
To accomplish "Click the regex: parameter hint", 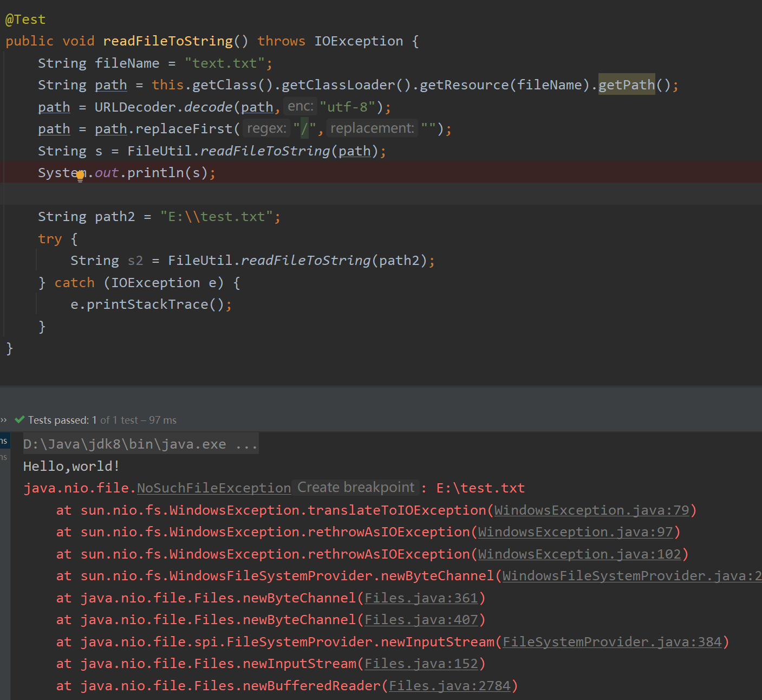I will point(266,128).
